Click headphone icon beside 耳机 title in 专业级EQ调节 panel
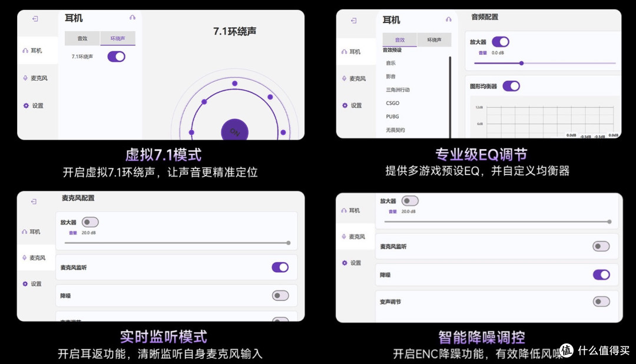 [x=448, y=19]
